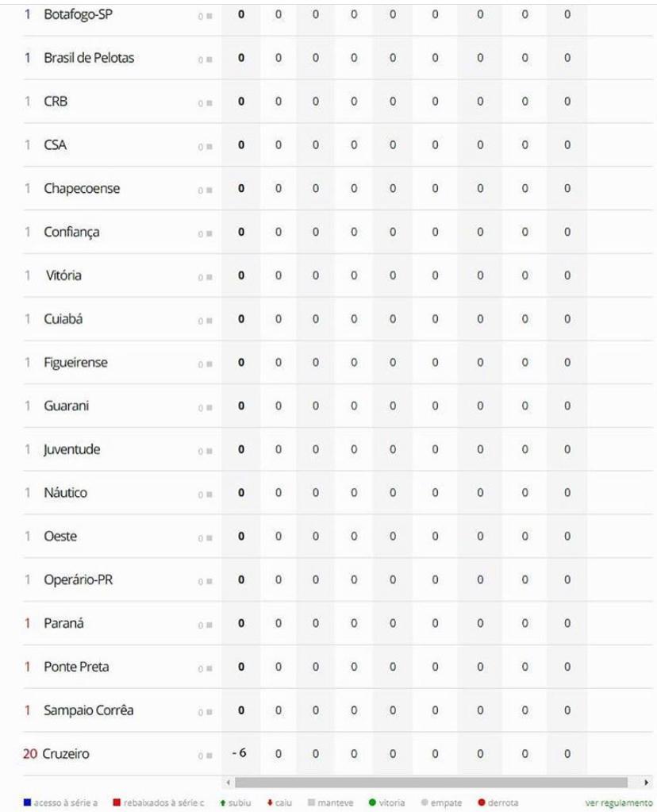Click the position change indicator beside Vitória
Image resolution: width=657 pixels, height=812 pixels.
click(205, 278)
